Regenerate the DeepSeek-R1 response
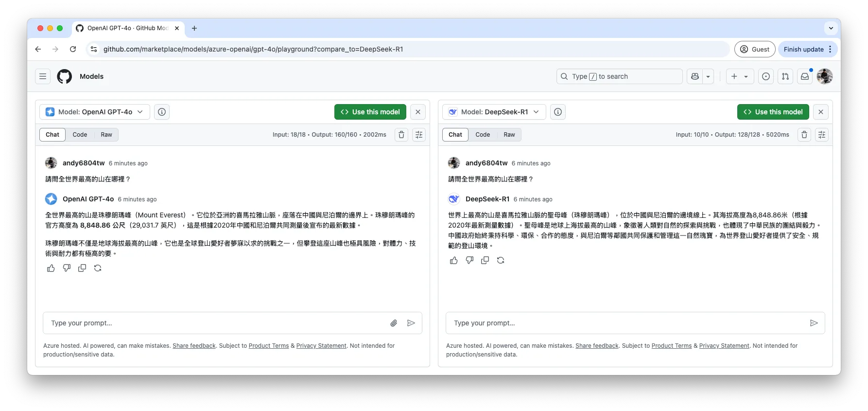Screen dimensions: 868x411 (501, 260)
